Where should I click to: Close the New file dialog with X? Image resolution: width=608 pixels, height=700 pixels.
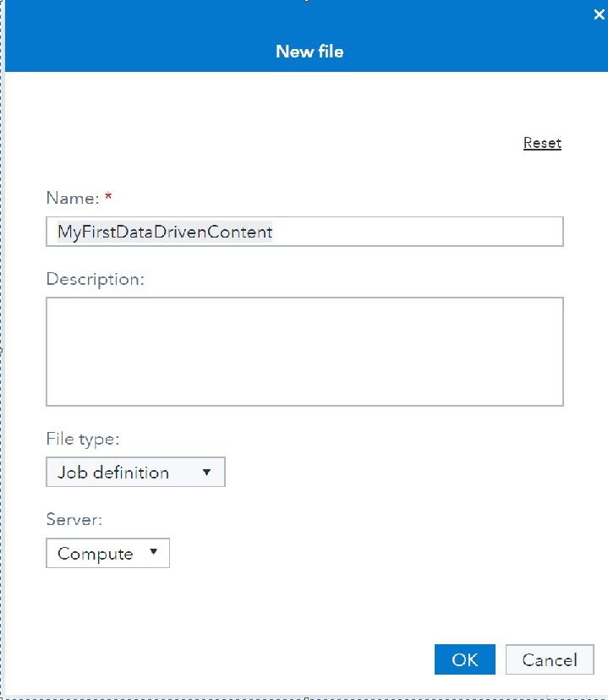(x=600, y=14)
